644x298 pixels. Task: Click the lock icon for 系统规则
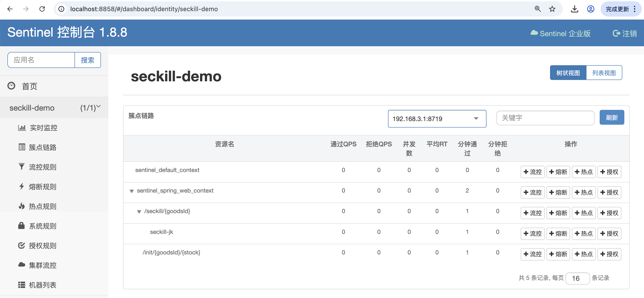(21, 226)
